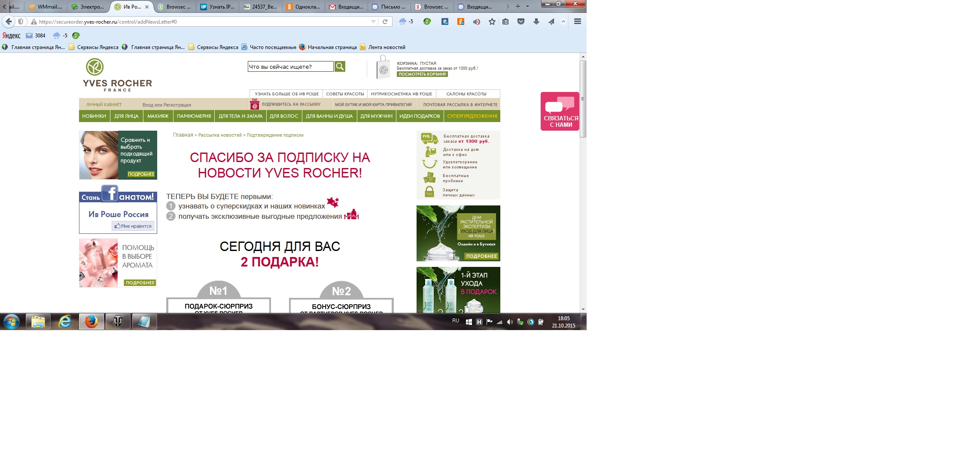Viewport: 980px width, 453px height.
Task: Click the shopping bag cart icon
Action: click(x=383, y=67)
